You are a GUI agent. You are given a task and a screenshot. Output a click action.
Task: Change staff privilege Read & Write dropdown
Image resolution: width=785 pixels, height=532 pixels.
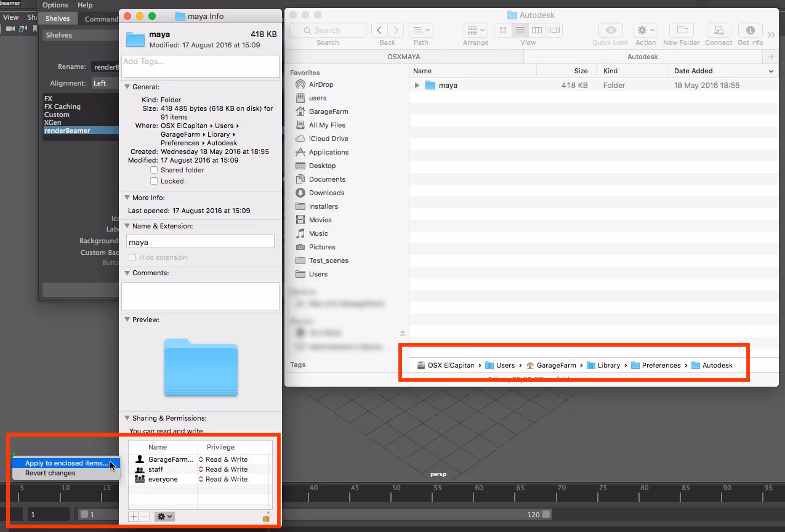click(x=223, y=469)
